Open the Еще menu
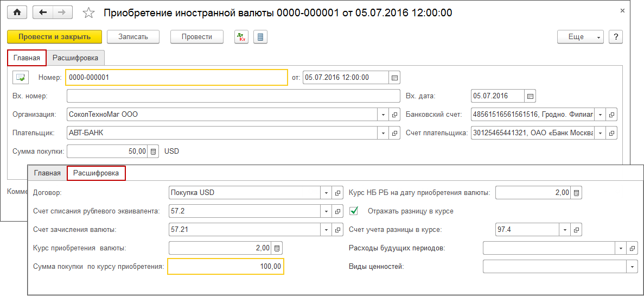The height and width of the screenshot is (296, 644). [579, 37]
